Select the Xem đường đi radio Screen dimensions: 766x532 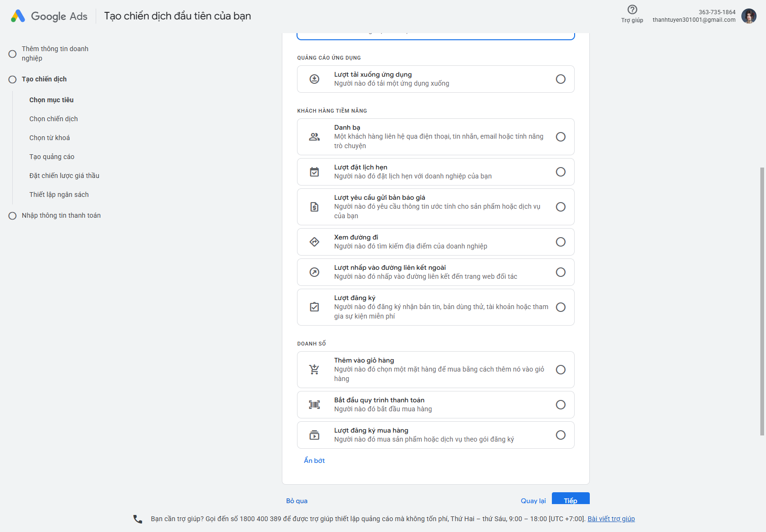tap(560, 242)
